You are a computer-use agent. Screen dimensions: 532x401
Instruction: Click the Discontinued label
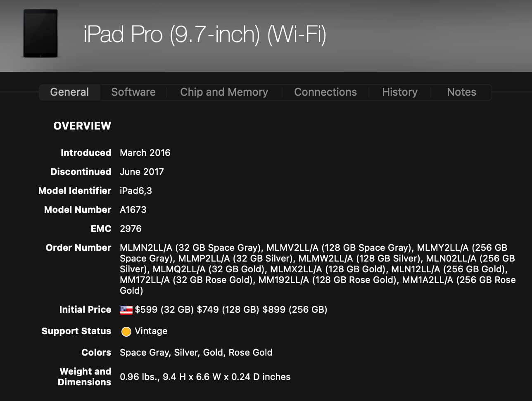coord(81,172)
